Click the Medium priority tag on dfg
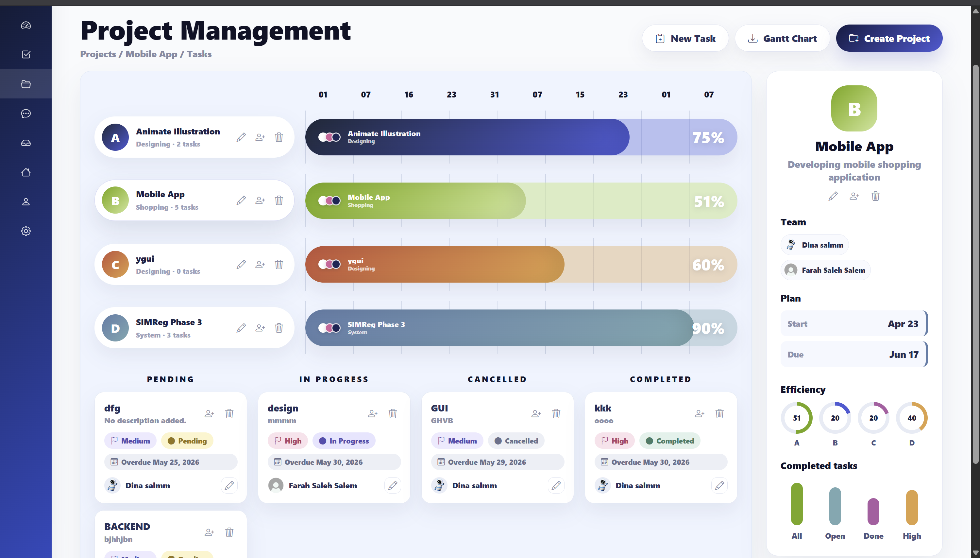 pyautogui.click(x=130, y=441)
